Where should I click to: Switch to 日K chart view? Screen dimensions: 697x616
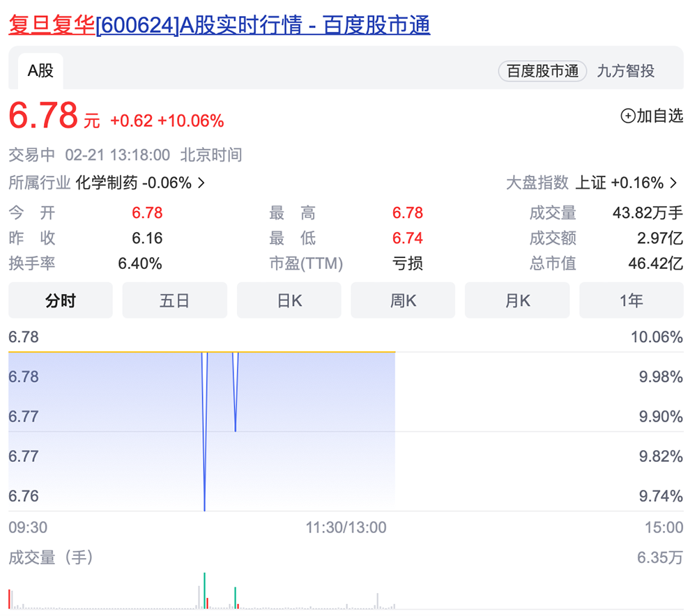click(x=289, y=301)
